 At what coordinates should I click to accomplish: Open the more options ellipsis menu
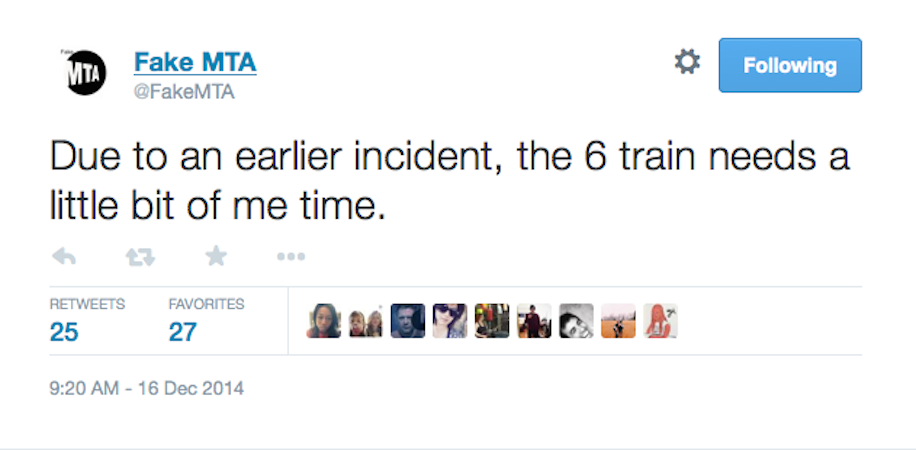pyautogui.click(x=290, y=257)
